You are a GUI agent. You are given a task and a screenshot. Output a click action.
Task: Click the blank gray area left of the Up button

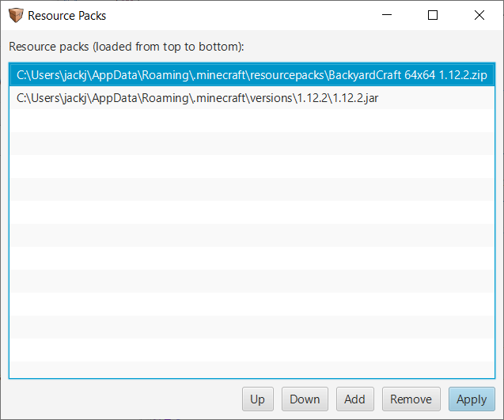125,399
